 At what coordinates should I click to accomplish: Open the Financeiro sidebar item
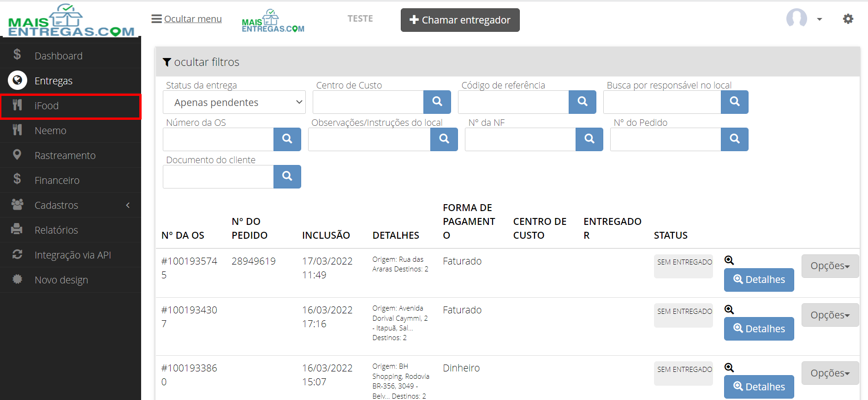pos(71,180)
